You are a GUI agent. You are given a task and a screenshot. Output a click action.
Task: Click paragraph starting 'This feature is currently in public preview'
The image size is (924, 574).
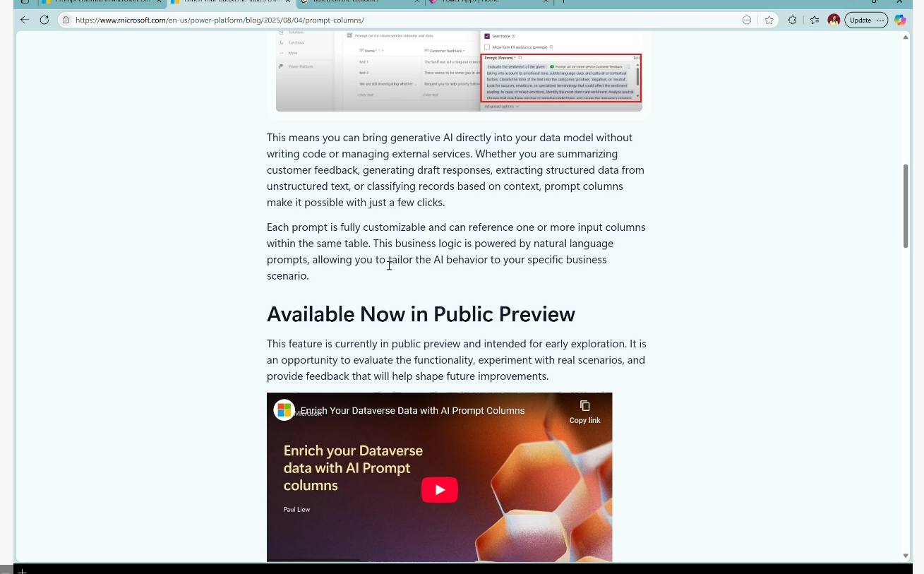[457, 360]
